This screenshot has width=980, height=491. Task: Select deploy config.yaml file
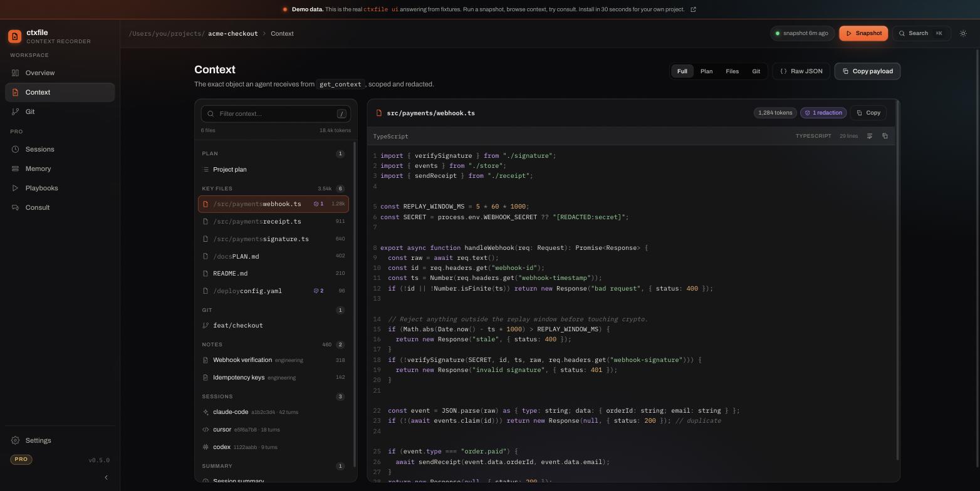273,291
